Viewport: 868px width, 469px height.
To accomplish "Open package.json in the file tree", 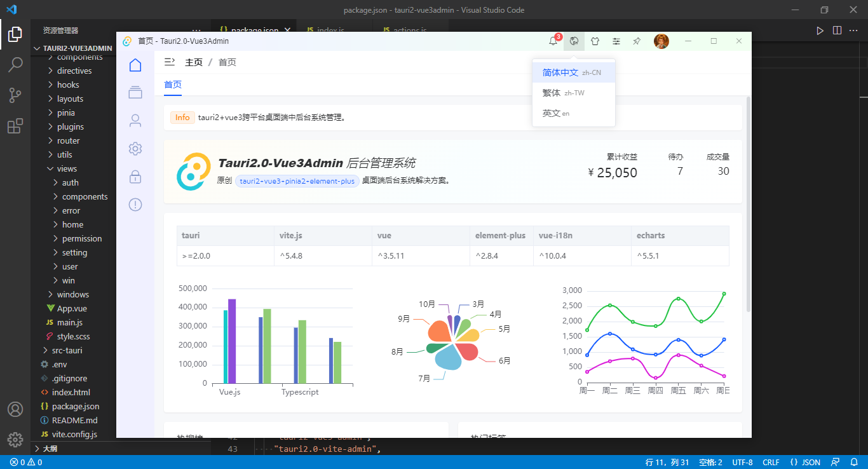I will [x=75, y=406].
